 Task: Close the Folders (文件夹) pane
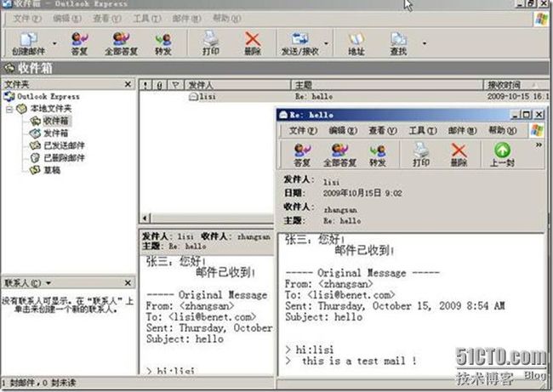coord(128,84)
